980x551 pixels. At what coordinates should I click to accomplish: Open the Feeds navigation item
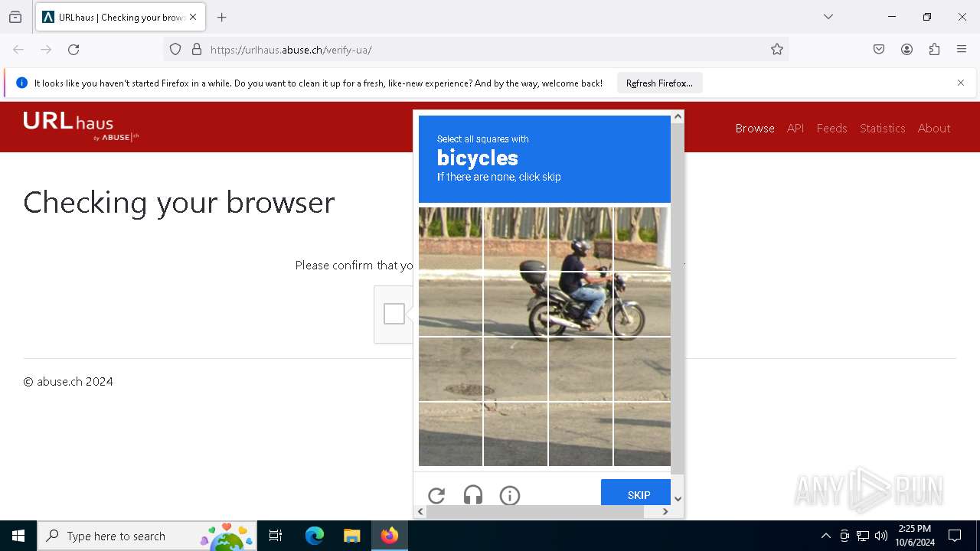[831, 129]
